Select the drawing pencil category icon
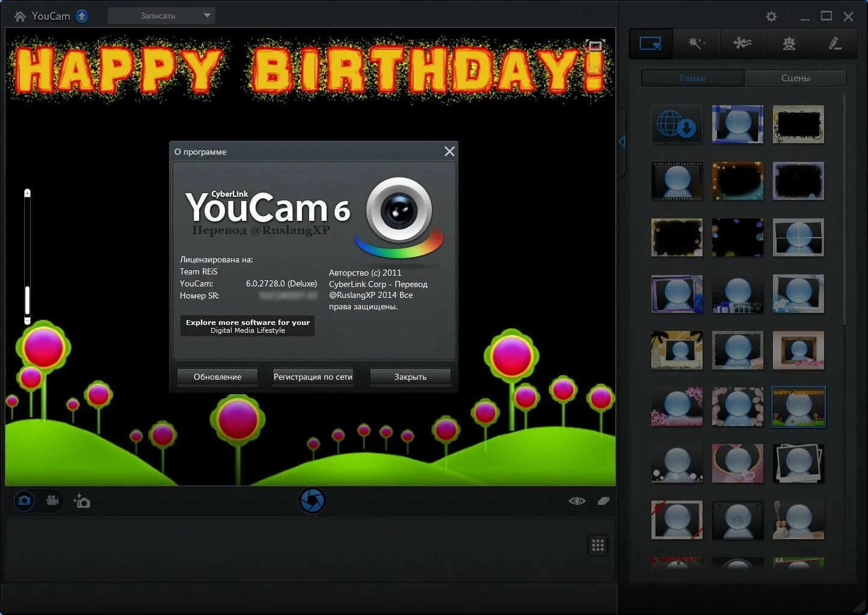Viewport: 868px width, 615px height. click(835, 43)
